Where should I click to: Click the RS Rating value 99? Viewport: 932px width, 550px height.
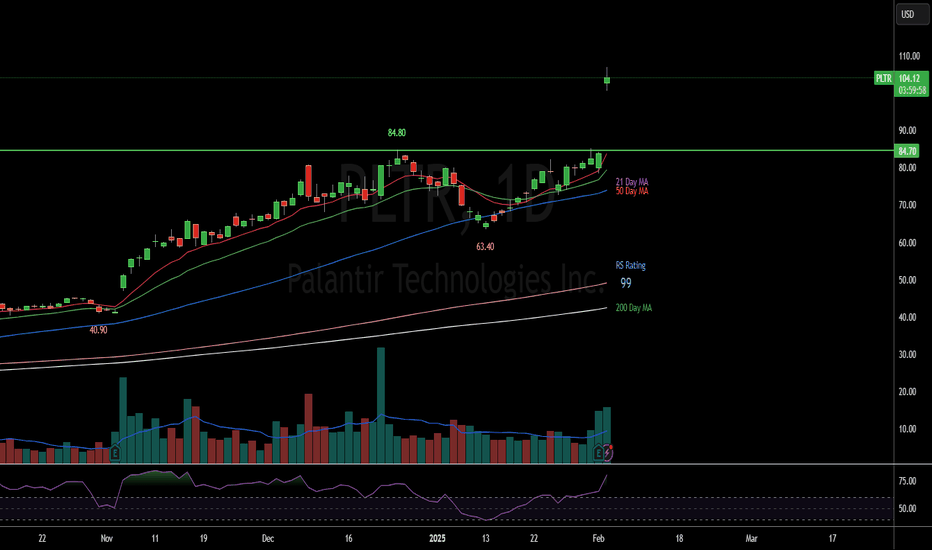pos(626,284)
